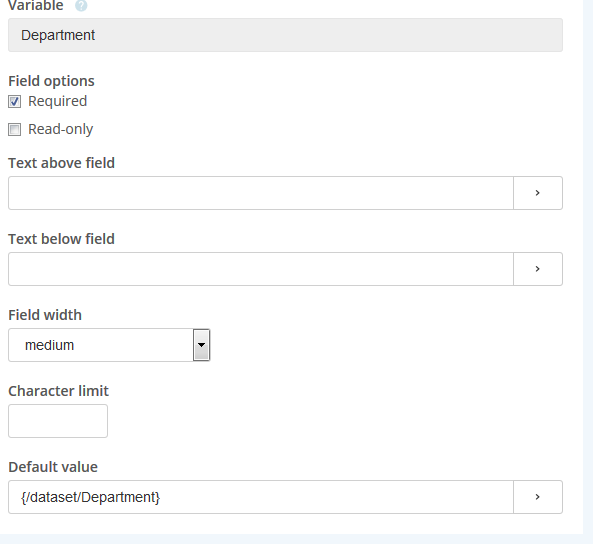Click the Variable help question mark icon
The height and width of the screenshot is (546, 593).
(81, 6)
